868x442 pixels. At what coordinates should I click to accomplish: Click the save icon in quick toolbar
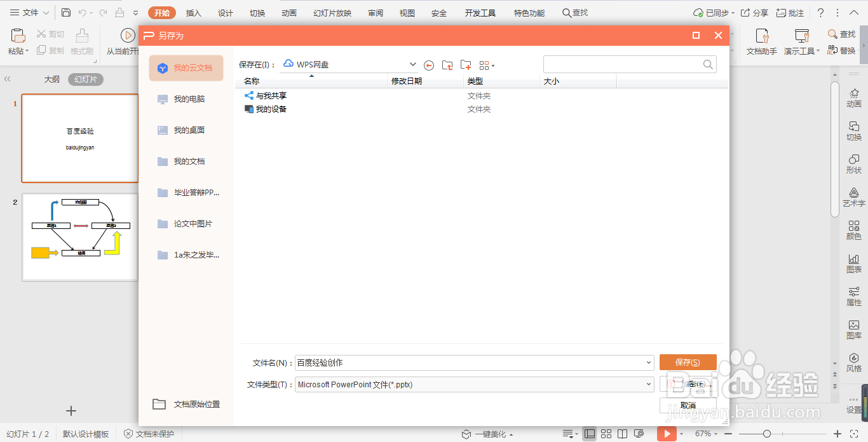tap(66, 13)
